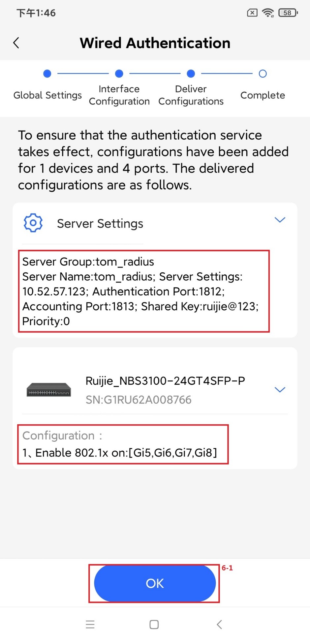The image size is (310, 644).
Task: Select the Complete step circle
Action: point(263,74)
